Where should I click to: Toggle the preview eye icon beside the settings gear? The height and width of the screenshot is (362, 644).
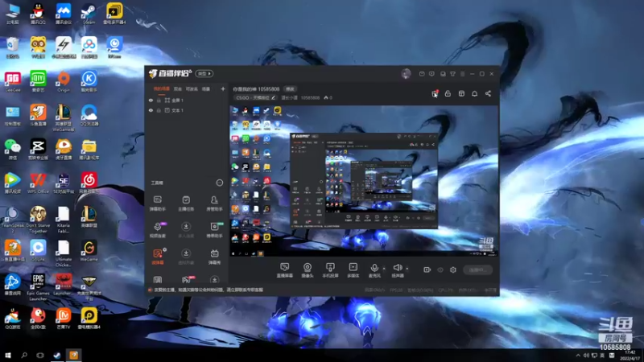pos(440,270)
